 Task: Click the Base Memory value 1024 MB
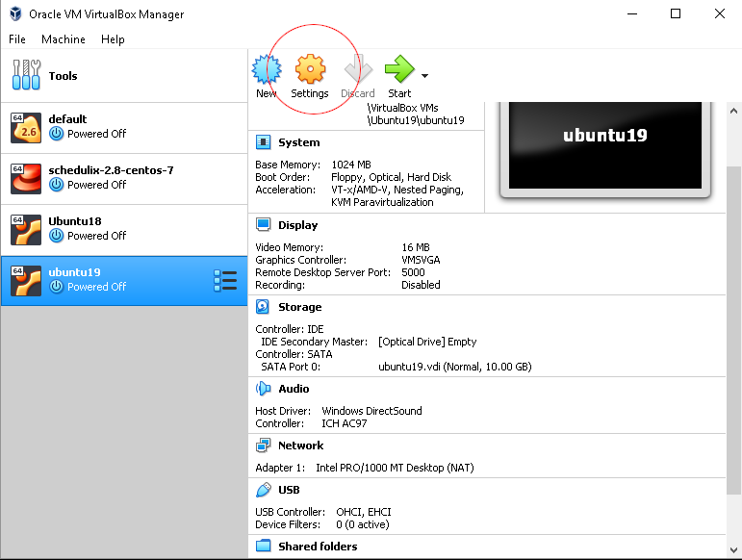click(351, 165)
